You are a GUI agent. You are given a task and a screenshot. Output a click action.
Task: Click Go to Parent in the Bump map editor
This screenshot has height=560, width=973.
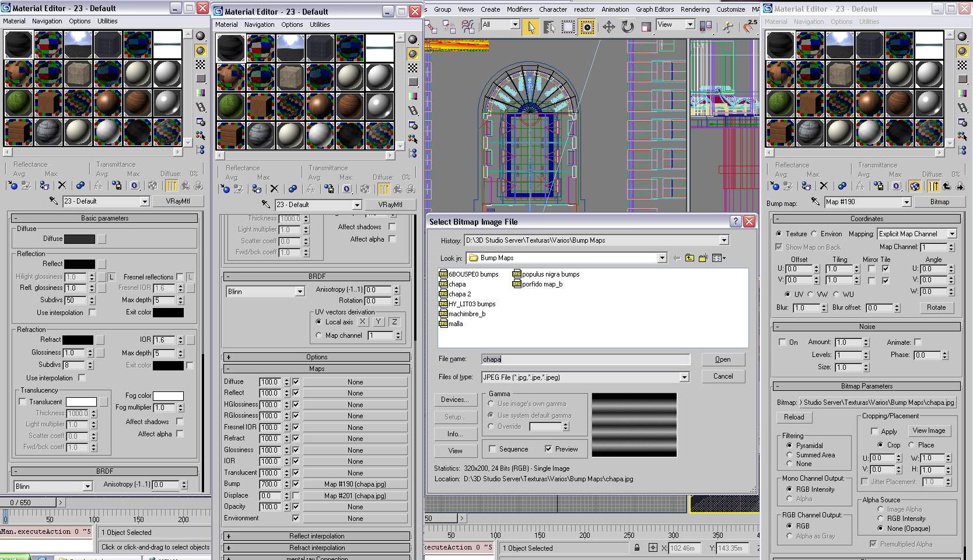(x=946, y=186)
